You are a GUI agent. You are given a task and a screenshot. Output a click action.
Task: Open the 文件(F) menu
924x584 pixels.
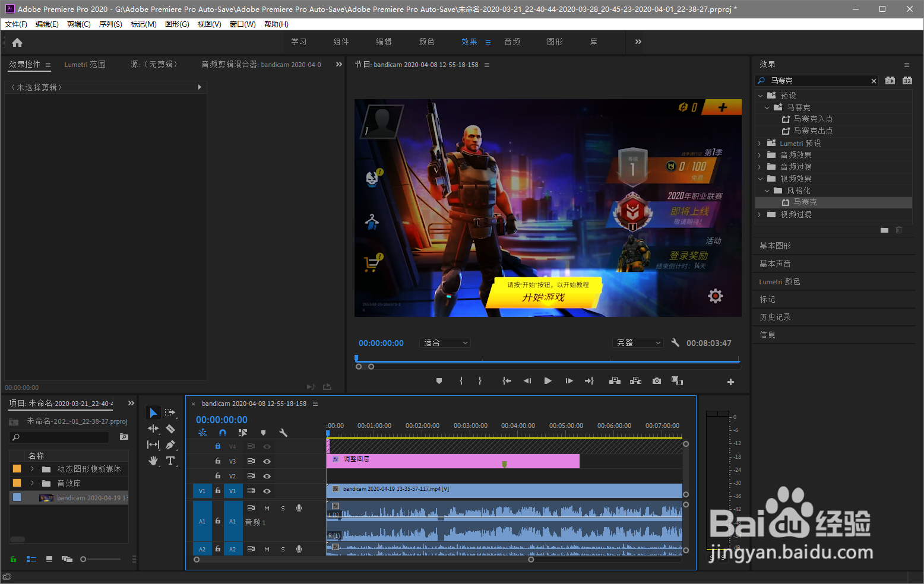pyautogui.click(x=16, y=24)
